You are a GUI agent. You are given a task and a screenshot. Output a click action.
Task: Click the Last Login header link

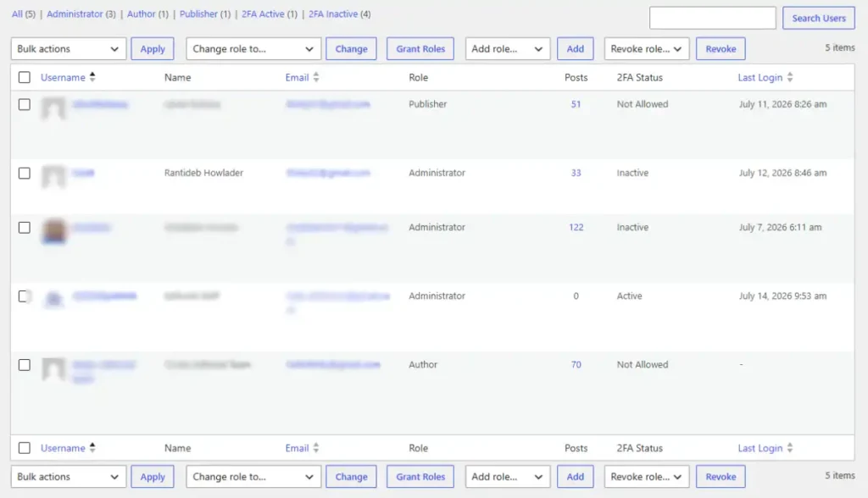[x=760, y=77]
